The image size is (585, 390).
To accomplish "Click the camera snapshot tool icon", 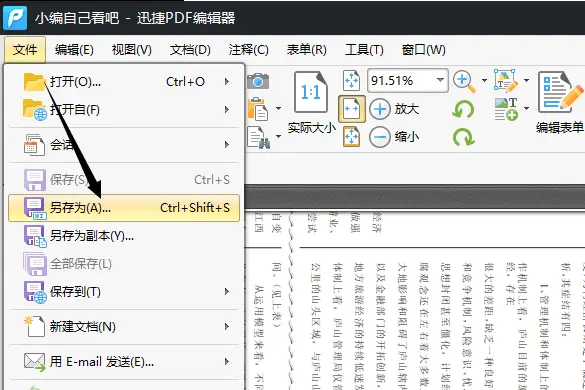I will coord(258,81).
